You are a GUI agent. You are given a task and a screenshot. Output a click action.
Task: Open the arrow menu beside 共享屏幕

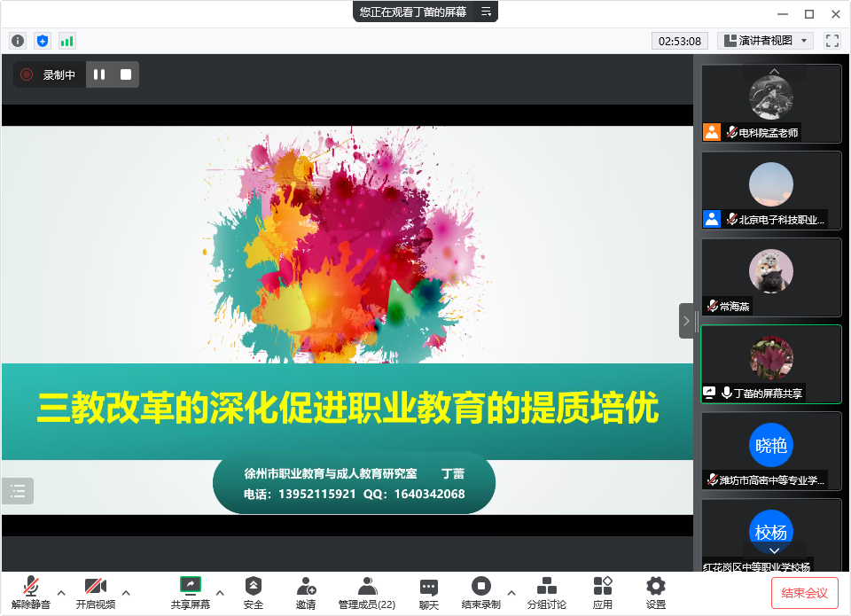coord(220,592)
